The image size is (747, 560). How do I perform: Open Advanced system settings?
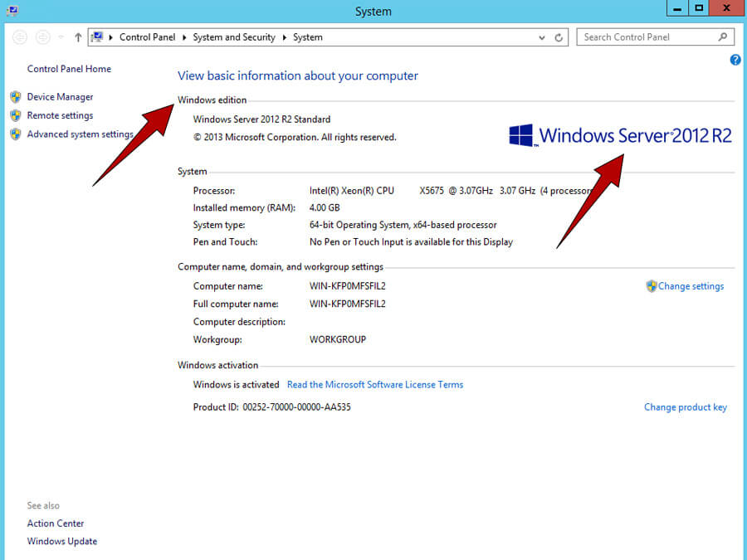click(x=80, y=134)
